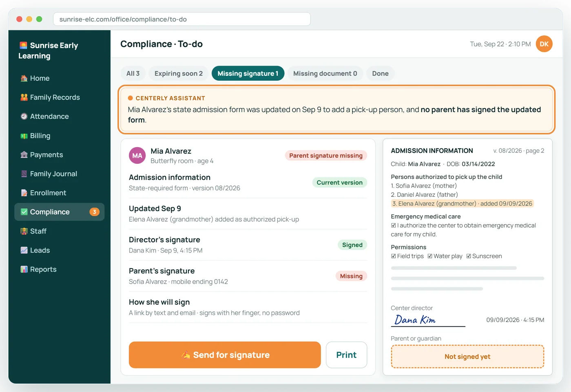Click the Reports bar chart icon
Viewport: 571px width, 392px height.
pyautogui.click(x=24, y=269)
